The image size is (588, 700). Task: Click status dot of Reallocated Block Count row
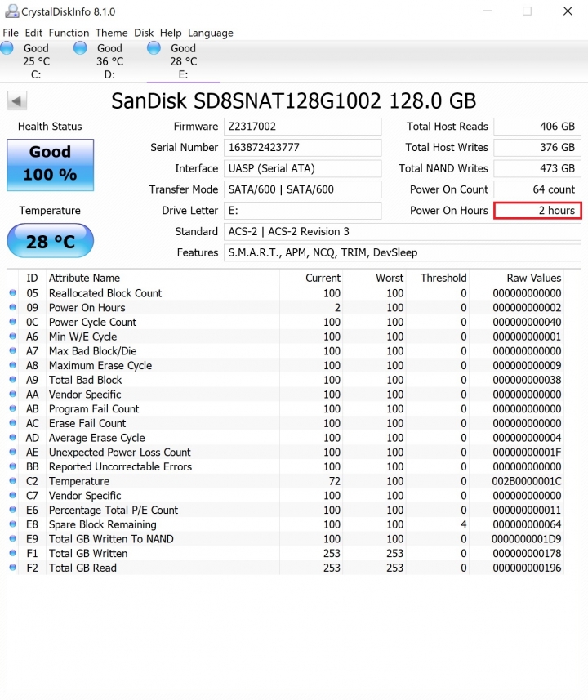tap(12, 293)
